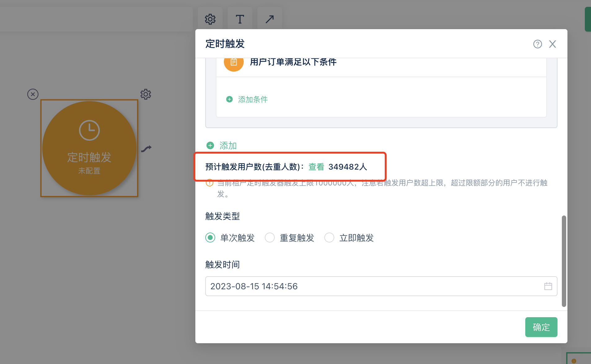The image size is (591, 364).
Task: Open the calendar icon in the trigger time field
Action: pos(548,286)
